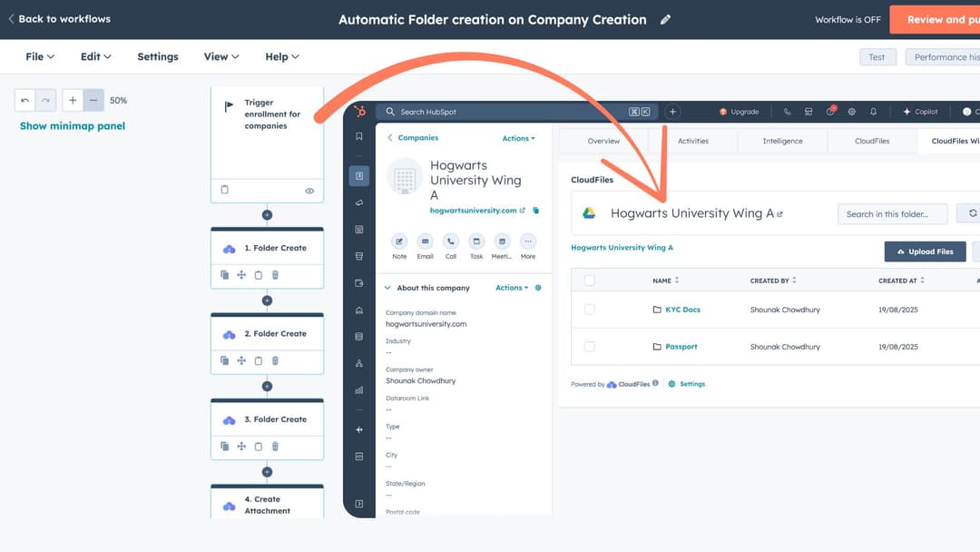This screenshot has width=980, height=552.
Task: Open the Note icon under Hogwarts University
Action: coord(399,241)
